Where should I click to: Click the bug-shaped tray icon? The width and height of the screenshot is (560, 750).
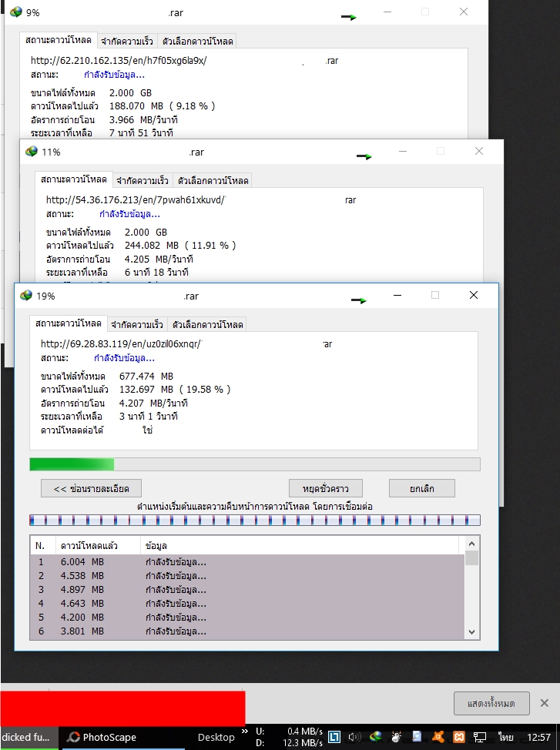(x=396, y=737)
